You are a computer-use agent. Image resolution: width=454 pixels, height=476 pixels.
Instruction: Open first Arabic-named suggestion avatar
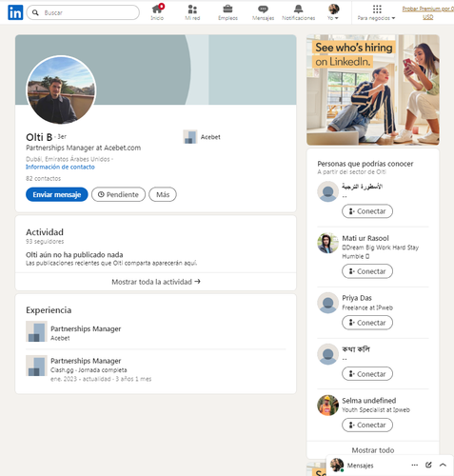point(328,191)
